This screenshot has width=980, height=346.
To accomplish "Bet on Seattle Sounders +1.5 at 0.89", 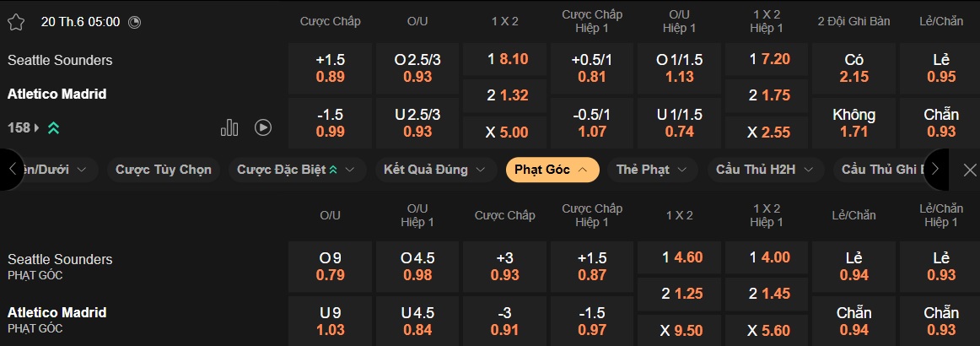I will 330,68.
